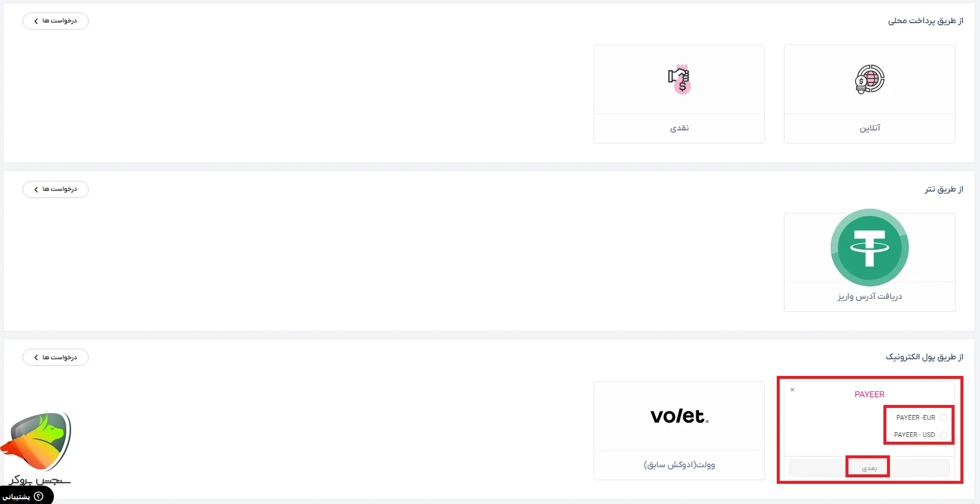
Task: Close the PAYEER panel with the X
Action: point(792,390)
